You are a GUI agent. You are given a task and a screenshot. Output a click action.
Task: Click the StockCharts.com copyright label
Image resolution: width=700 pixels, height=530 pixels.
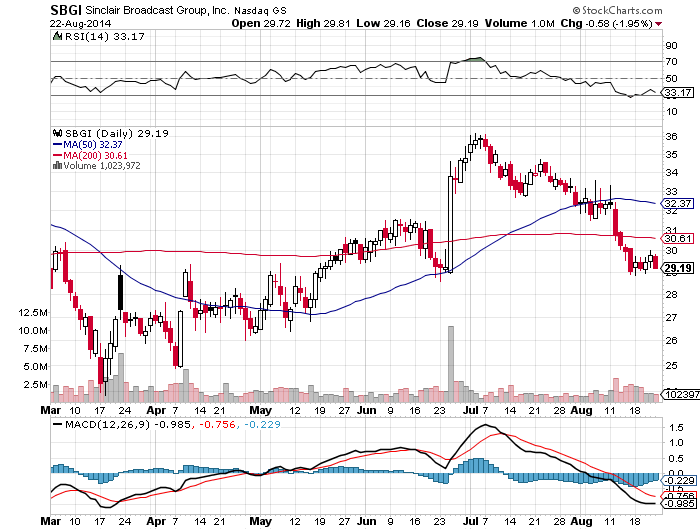click(x=617, y=10)
